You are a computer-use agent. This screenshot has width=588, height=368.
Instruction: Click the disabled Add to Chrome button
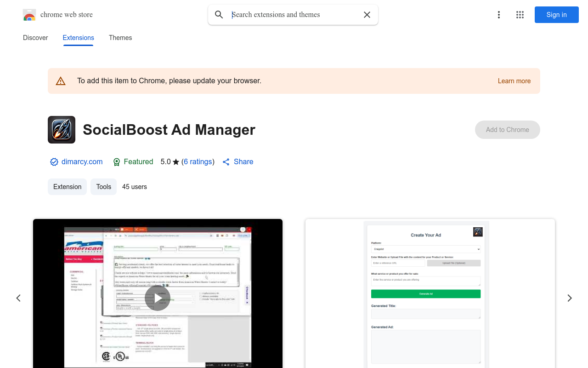click(508, 130)
